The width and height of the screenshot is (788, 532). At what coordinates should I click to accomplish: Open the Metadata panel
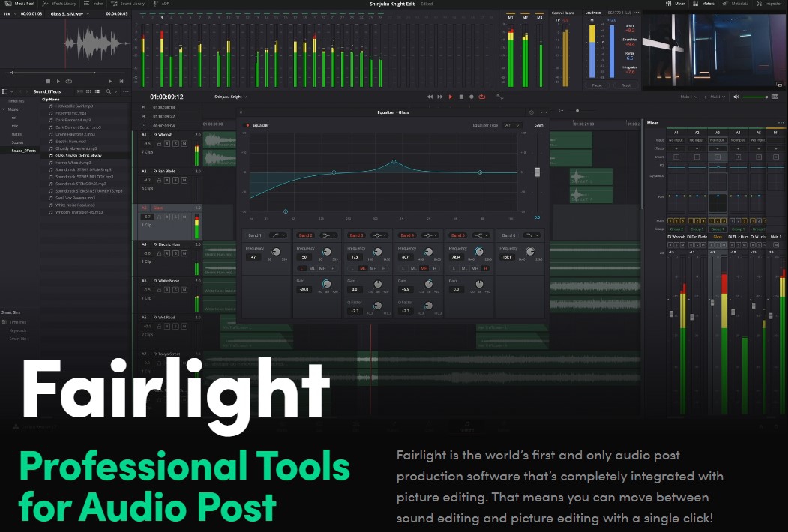[736, 4]
